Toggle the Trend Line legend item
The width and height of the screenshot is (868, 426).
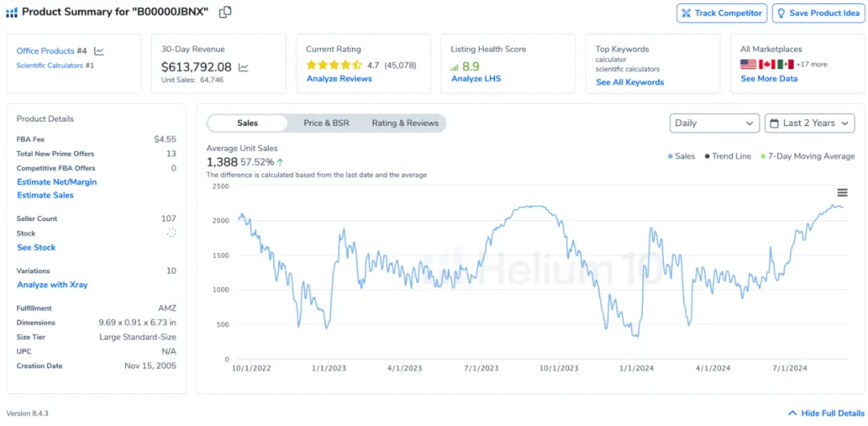(727, 156)
